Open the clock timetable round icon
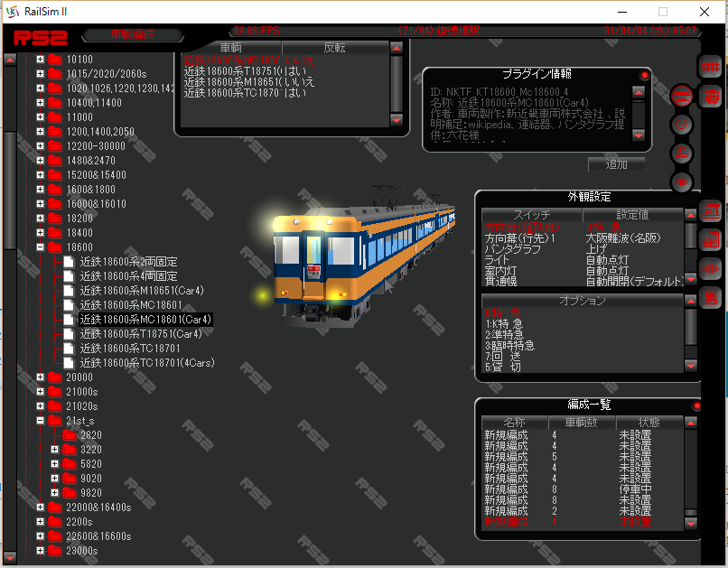 click(x=682, y=125)
